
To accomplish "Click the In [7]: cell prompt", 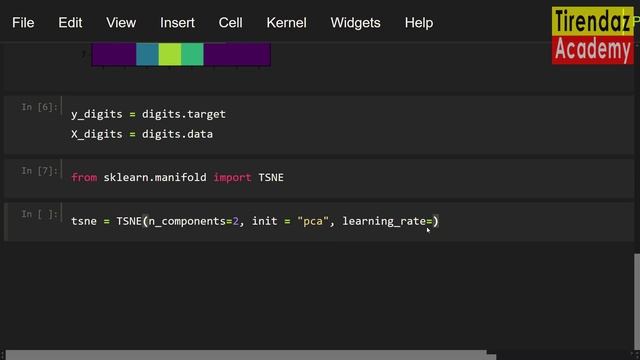I will 39,171.
